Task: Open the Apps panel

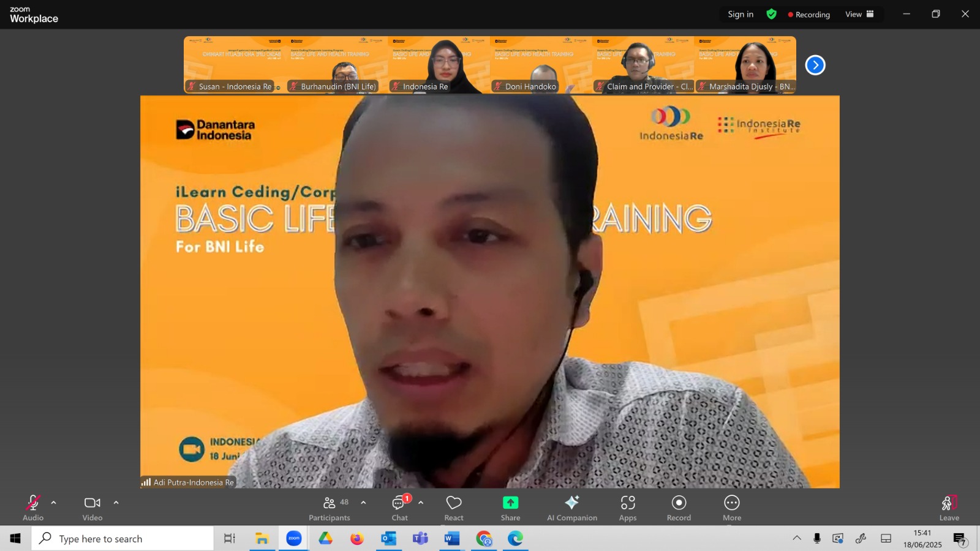Action: pos(628,508)
